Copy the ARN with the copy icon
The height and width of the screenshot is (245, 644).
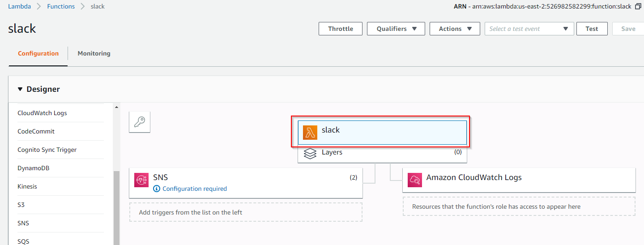(x=638, y=7)
